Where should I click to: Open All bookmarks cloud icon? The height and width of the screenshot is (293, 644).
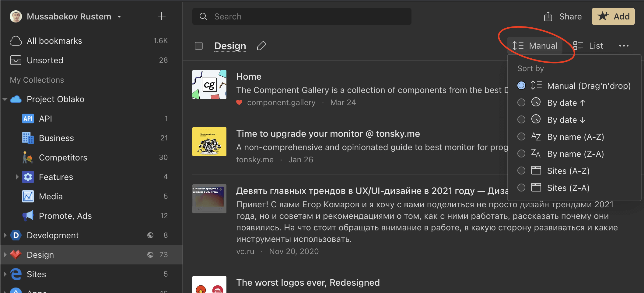(16, 41)
